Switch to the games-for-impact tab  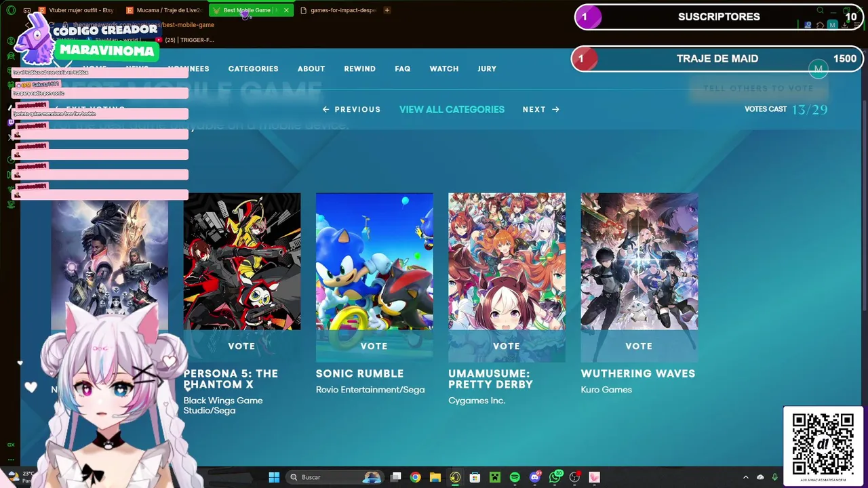pyautogui.click(x=337, y=10)
